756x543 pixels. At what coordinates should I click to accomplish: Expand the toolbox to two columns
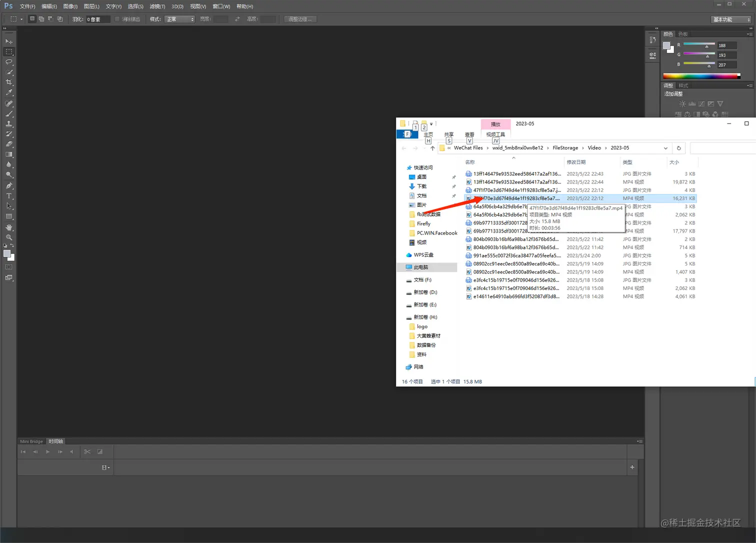point(5,28)
